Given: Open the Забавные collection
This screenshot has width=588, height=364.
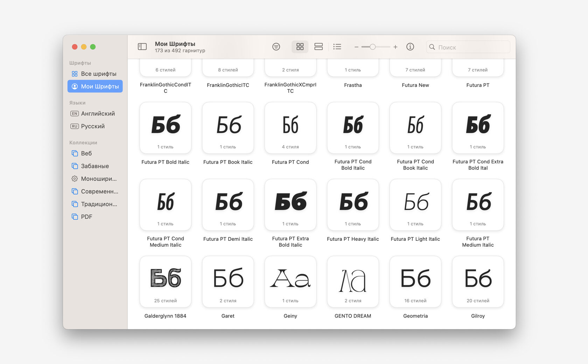Looking at the screenshot, I should point(95,166).
